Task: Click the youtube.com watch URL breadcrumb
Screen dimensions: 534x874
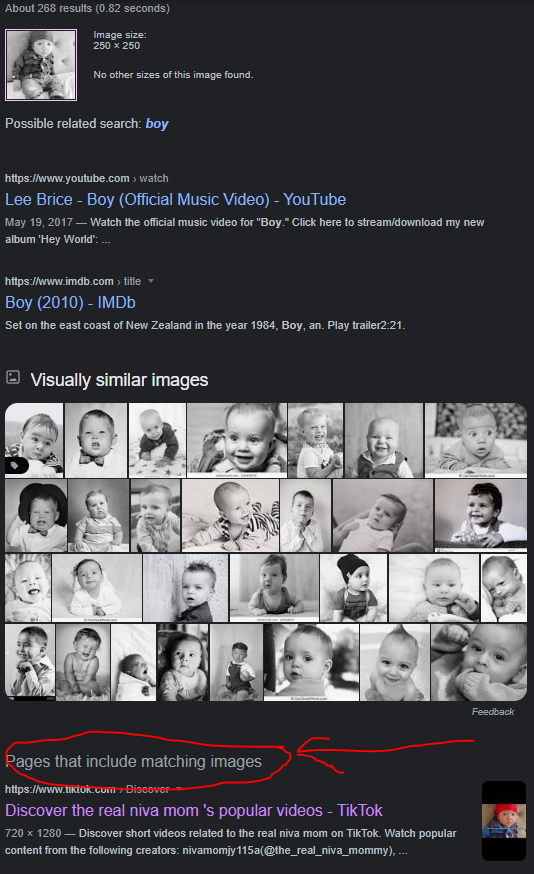Action: [x=86, y=178]
